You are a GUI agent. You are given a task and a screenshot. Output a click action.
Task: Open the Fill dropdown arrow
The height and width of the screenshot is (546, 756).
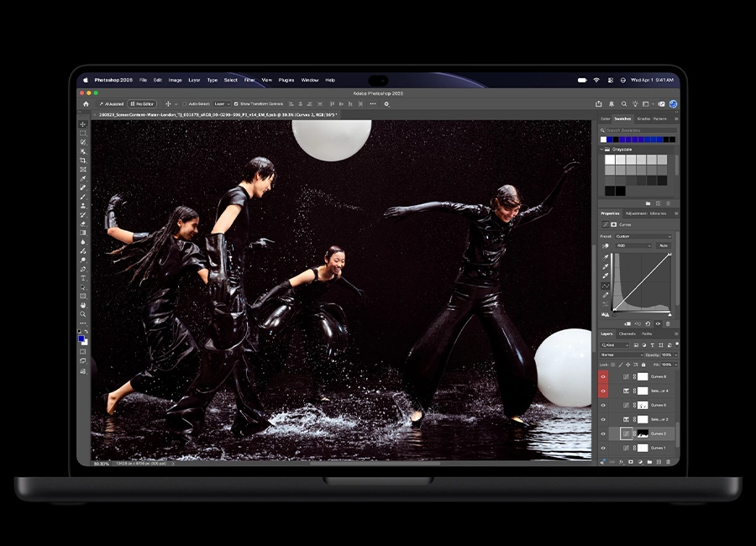click(x=676, y=365)
